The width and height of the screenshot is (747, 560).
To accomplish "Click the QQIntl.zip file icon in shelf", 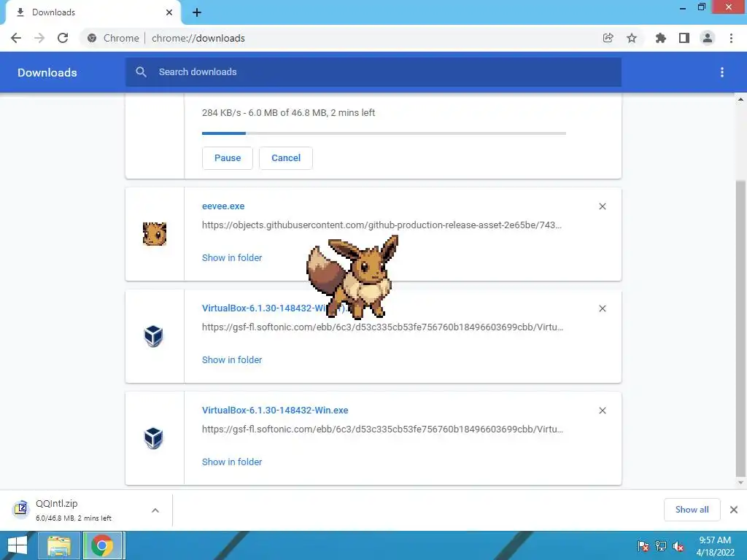I will pos(20,509).
